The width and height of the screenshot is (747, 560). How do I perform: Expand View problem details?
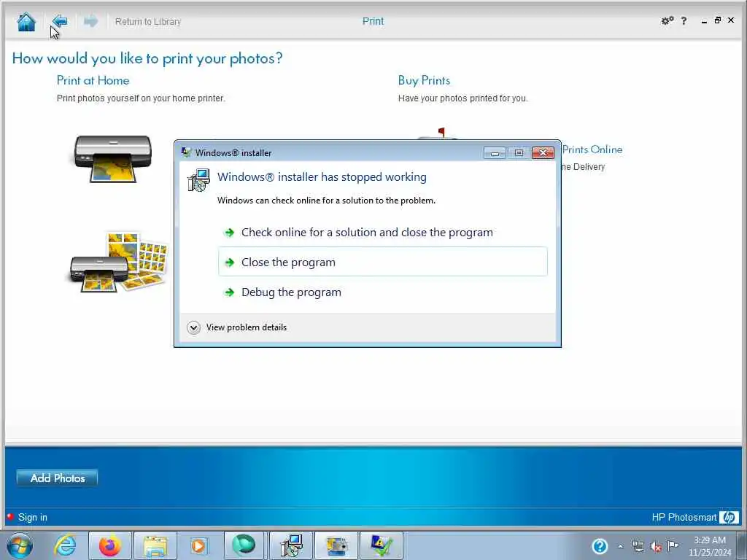[x=237, y=327]
